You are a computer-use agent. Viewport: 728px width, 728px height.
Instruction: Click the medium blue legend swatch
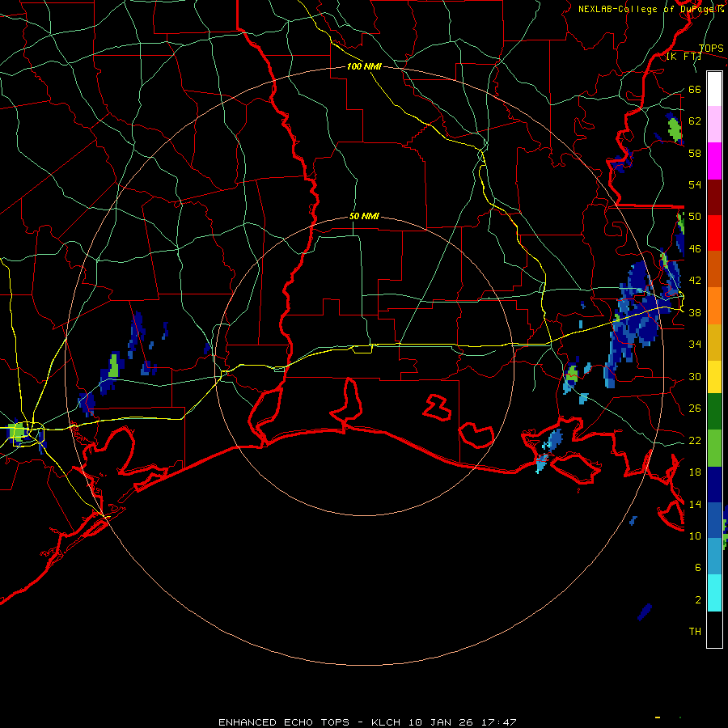(x=714, y=520)
